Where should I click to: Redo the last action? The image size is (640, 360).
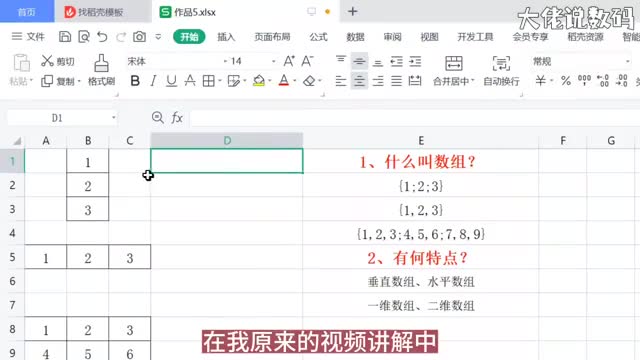[121, 37]
